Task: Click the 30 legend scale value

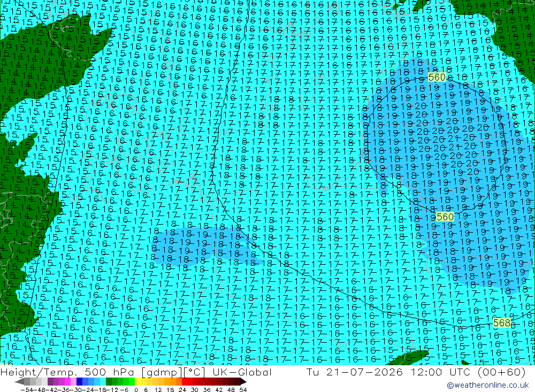Action: click(x=195, y=390)
